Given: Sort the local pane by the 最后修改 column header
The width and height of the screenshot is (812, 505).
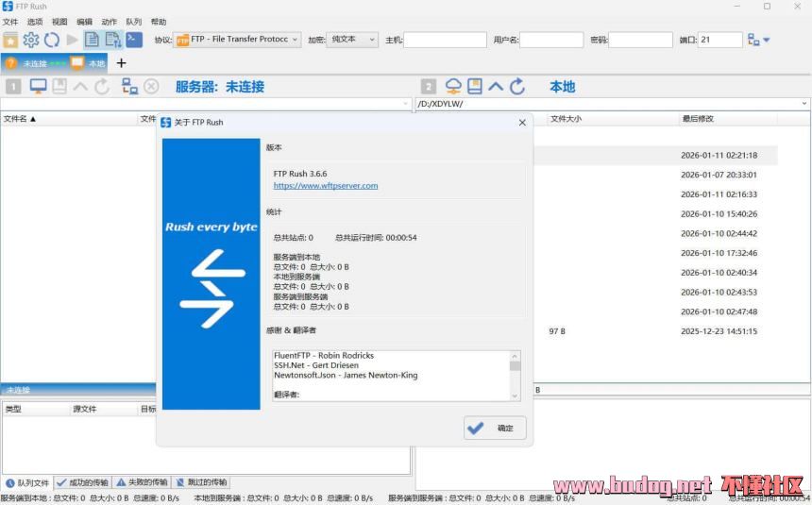Looking at the screenshot, I should 728,119.
